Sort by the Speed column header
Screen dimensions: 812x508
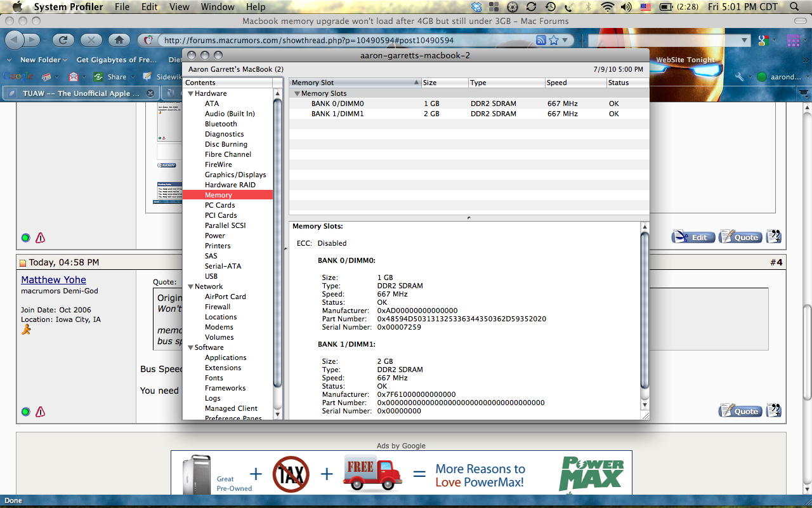[575, 83]
